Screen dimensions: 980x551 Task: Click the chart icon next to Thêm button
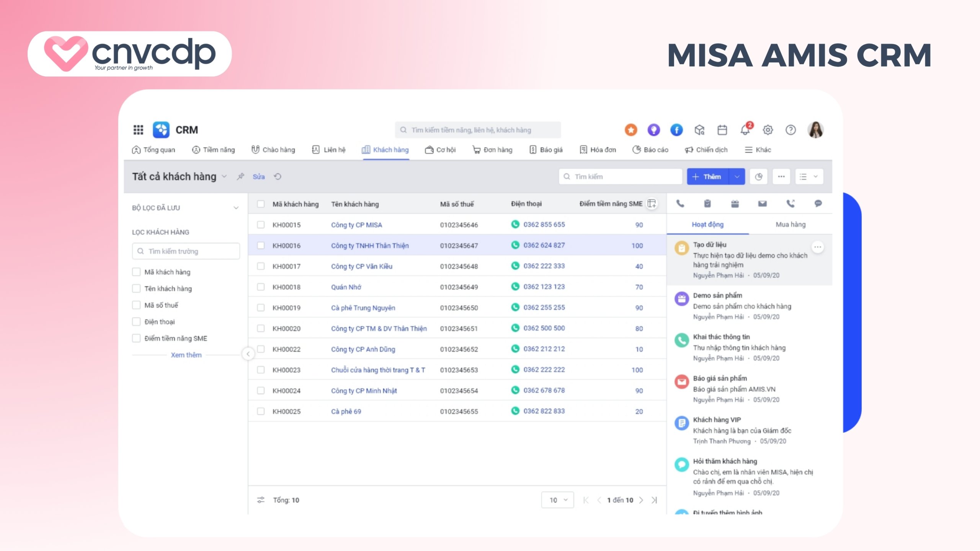(758, 176)
